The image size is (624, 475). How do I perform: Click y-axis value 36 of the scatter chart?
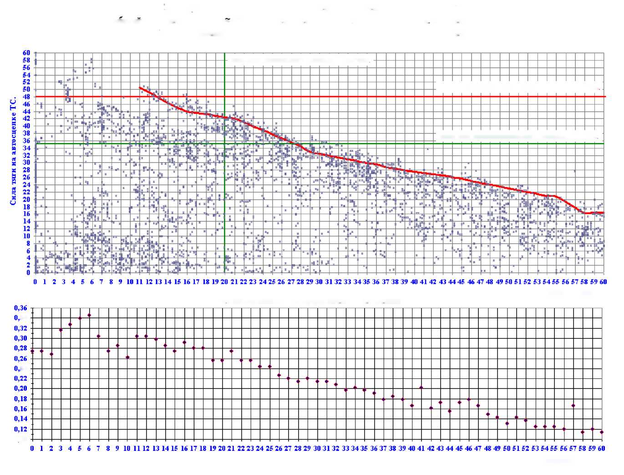click(x=26, y=140)
